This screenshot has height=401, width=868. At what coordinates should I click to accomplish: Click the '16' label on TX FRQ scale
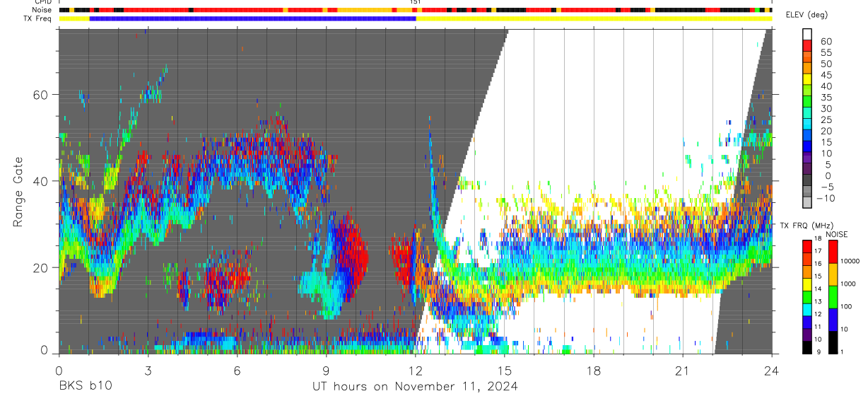818,263
